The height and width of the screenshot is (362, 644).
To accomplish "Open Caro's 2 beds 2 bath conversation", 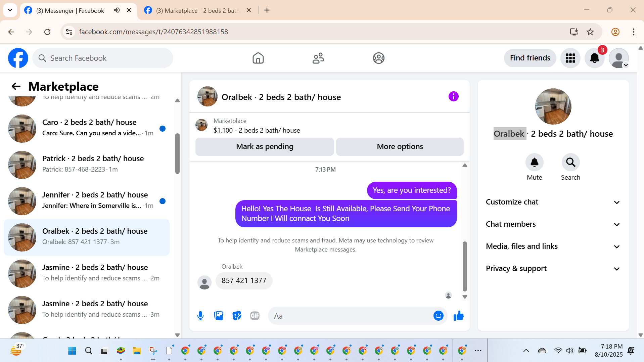I will (87, 128).
